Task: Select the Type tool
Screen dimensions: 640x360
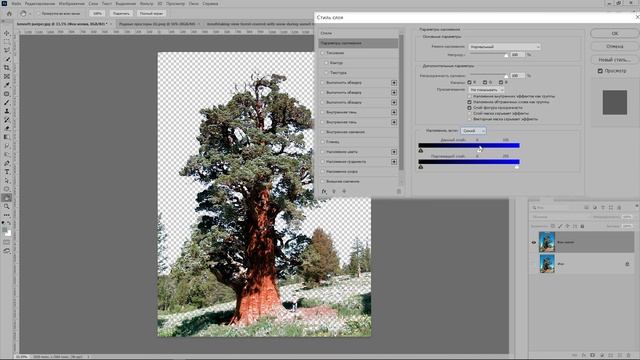Action: tap(7, 172)
